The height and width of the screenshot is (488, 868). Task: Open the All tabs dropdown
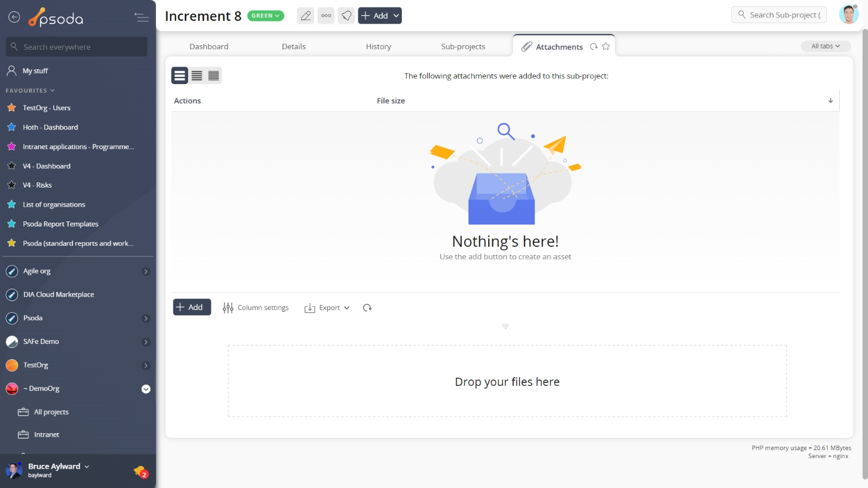pyautogui.click(x=826, y=46)
